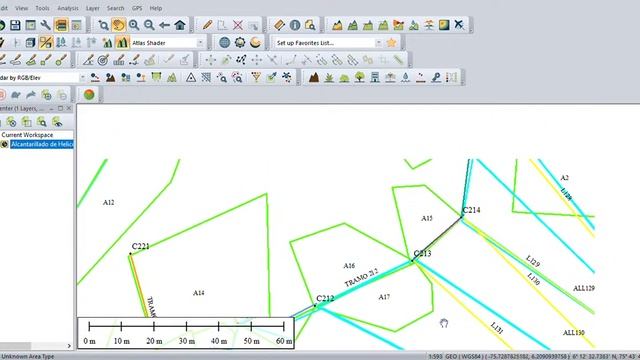The image size is (640, 360).
Task: Click the Save Workspace floppy disk icon
Action: [15, 25]
